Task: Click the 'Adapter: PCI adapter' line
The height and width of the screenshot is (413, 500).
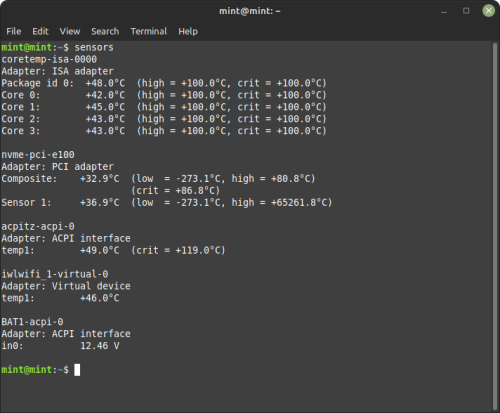Action: point(57,167)
